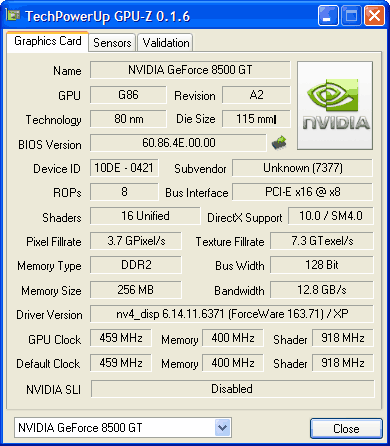Click the Device ID value 10DE - 0421
The height and width of the screenshot is (446, 390).
pos(124,168)
